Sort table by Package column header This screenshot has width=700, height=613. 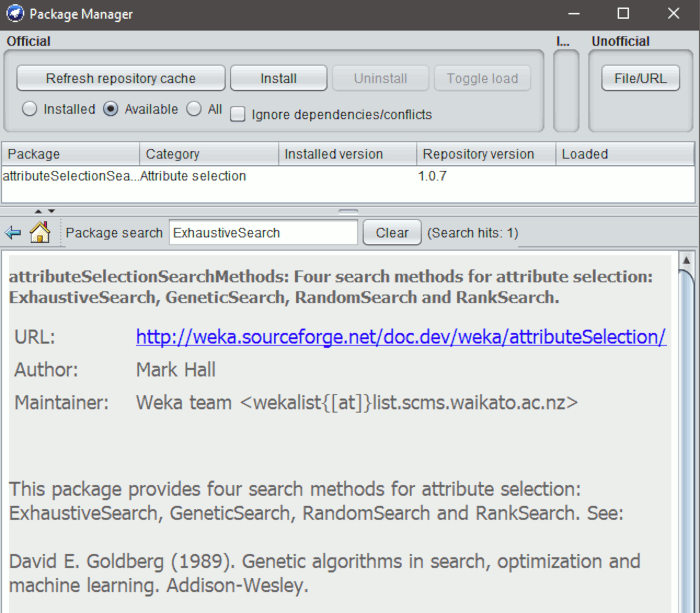(71, 154)
